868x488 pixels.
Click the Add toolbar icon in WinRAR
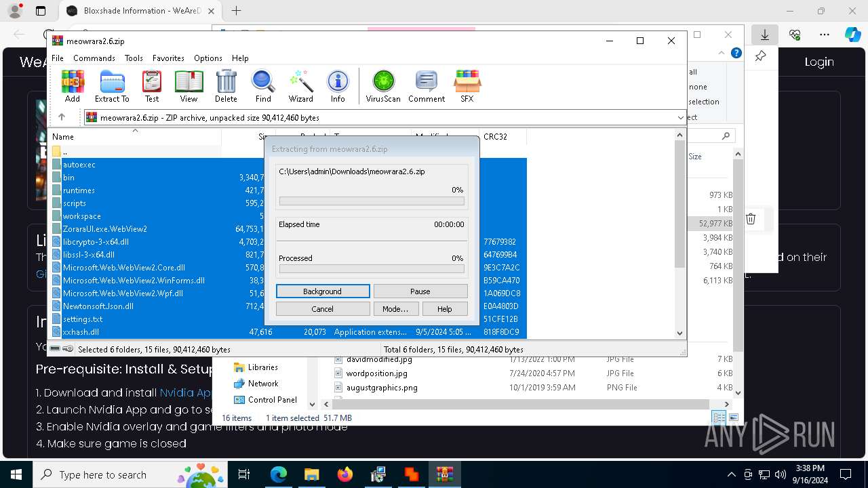point(73,86)
